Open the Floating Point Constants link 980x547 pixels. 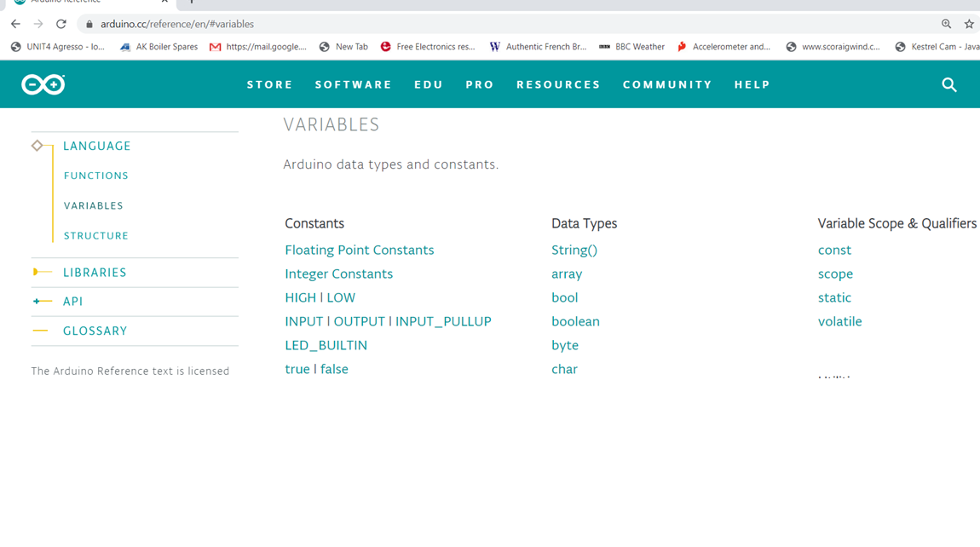pos(359,250)
